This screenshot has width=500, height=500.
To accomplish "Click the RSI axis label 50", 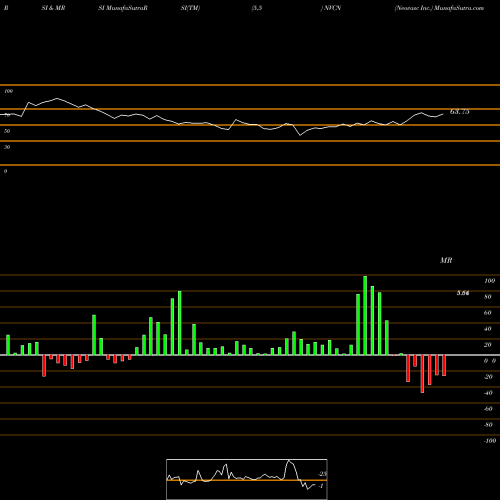I will [7, 131].
